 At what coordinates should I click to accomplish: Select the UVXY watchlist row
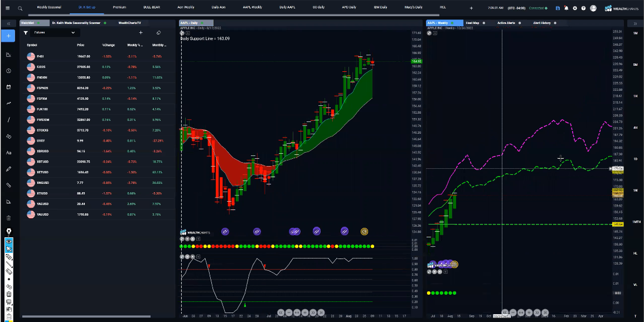(98, 140)
